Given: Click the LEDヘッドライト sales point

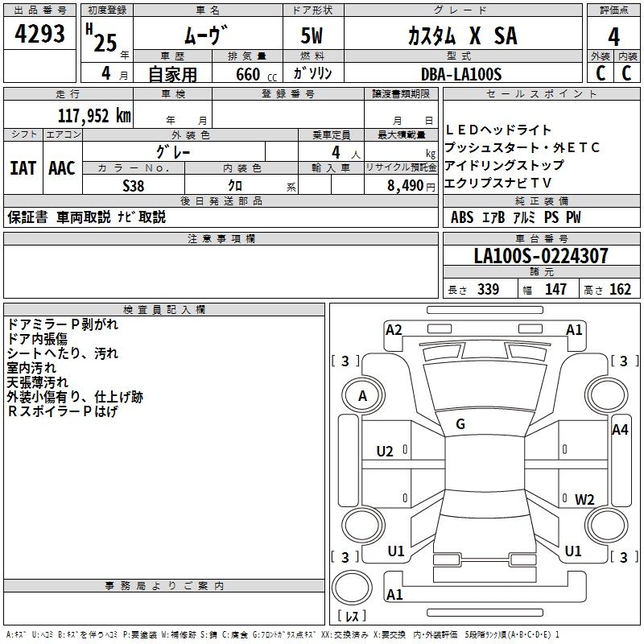Looking at the screenshot, I should 498,130.
